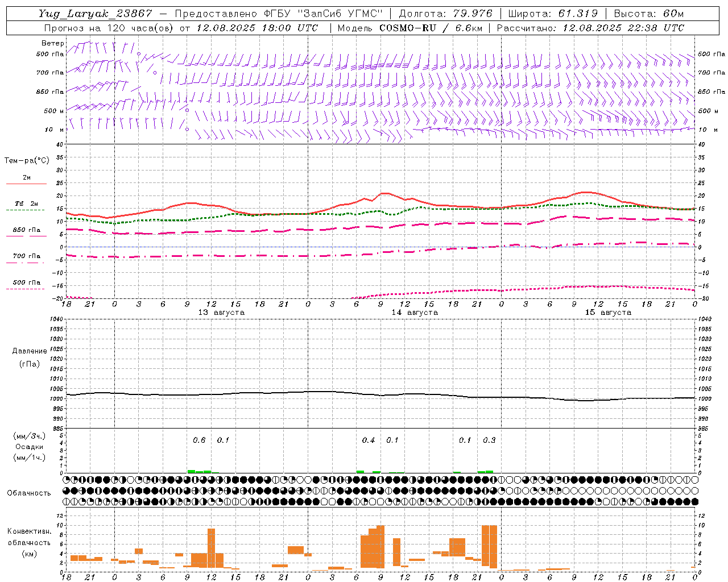This screenshot has height=582, width=728.
Task: Click the precipitation value "0.4"
Action: 369,440
